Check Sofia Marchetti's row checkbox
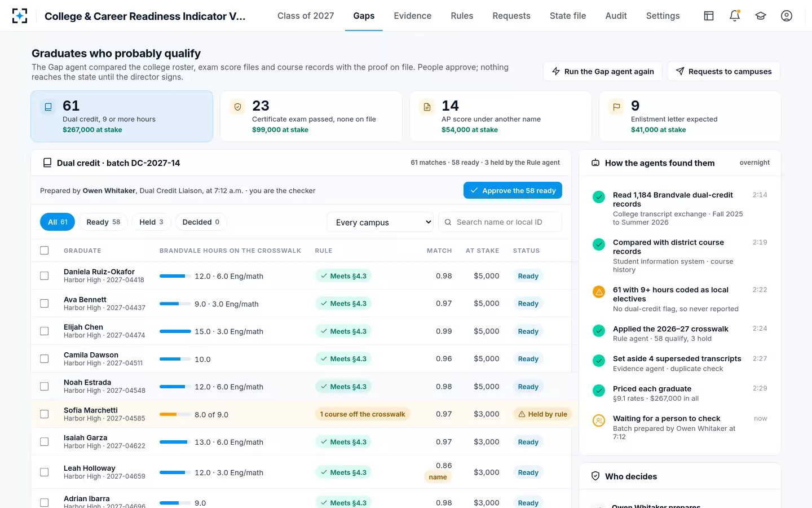This screenshot has width=812, height=508. tap(45, 414)
